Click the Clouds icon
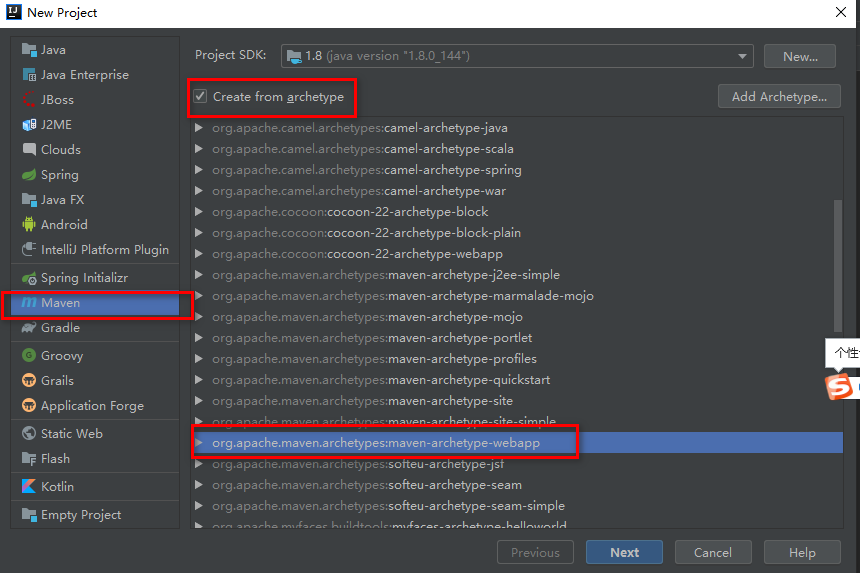 pyautogui.click(x=29, y=150)
